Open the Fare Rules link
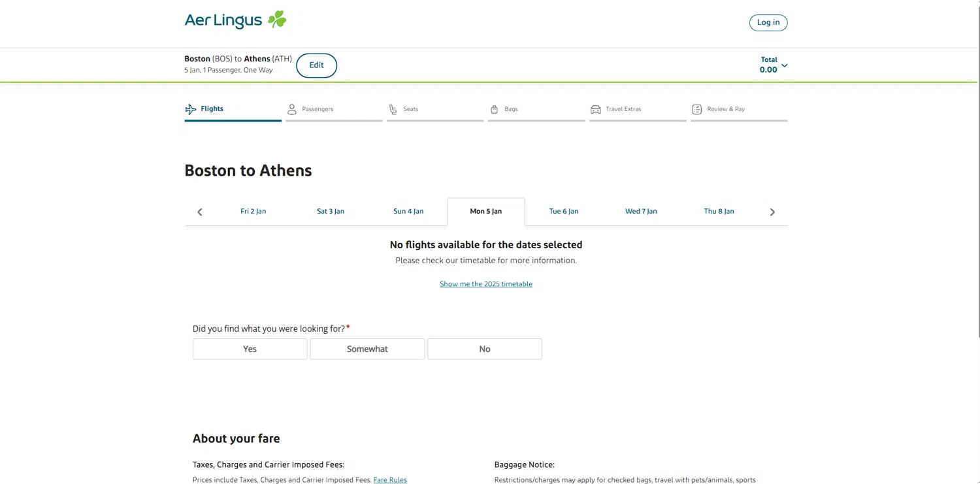The image size is (980, 484). (x=390, y=480)
